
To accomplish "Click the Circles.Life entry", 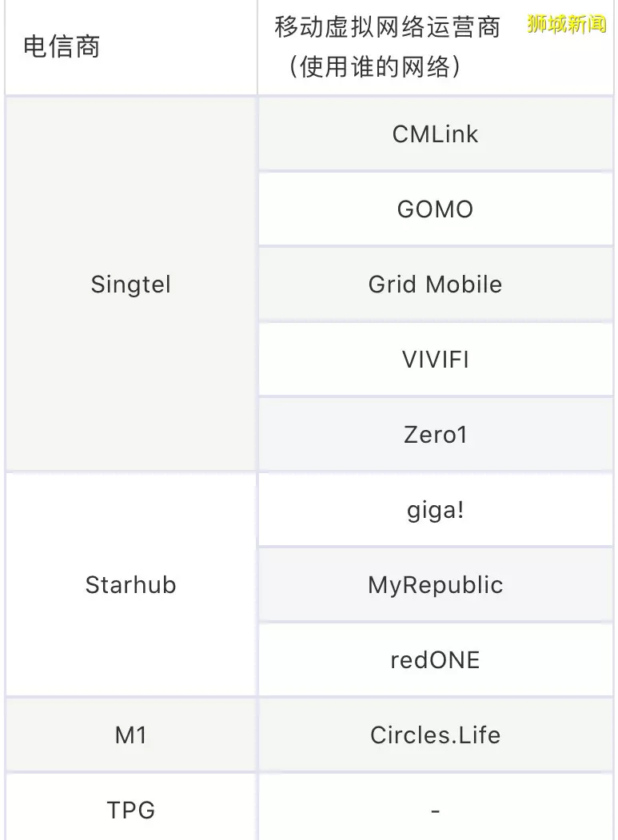I will [x=435, y=735].
